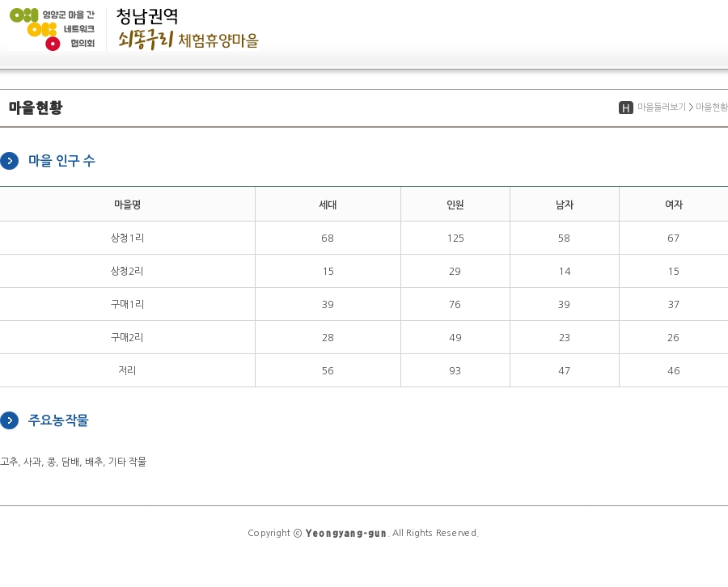Click the 남자 column header
This screenshot has width=728, height=587.
pyautogui.click(x=564, y=205)
